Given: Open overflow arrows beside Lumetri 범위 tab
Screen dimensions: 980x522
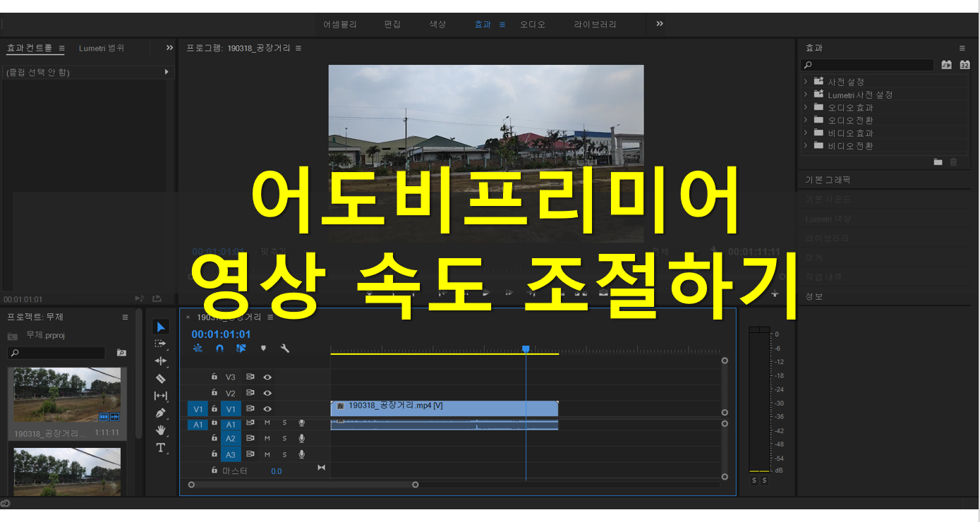Looking at the screenshot, I should point(169,48).
